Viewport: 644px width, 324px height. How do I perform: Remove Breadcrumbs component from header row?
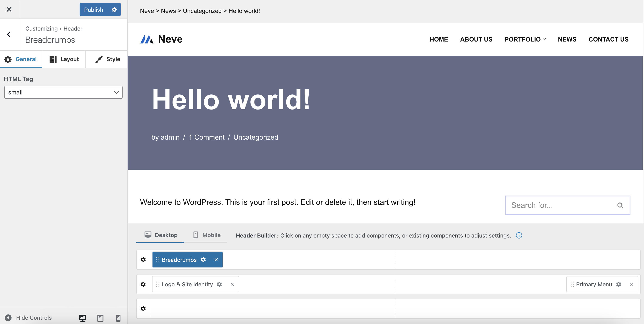pos(216,259)
